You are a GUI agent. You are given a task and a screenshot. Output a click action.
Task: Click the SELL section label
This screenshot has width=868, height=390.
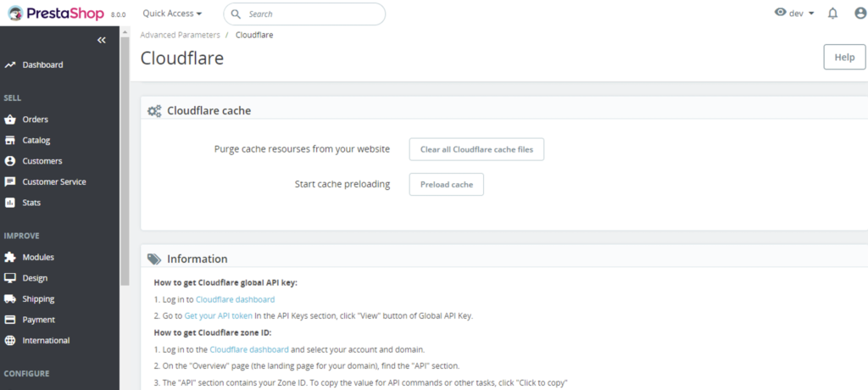click(12, 98)
